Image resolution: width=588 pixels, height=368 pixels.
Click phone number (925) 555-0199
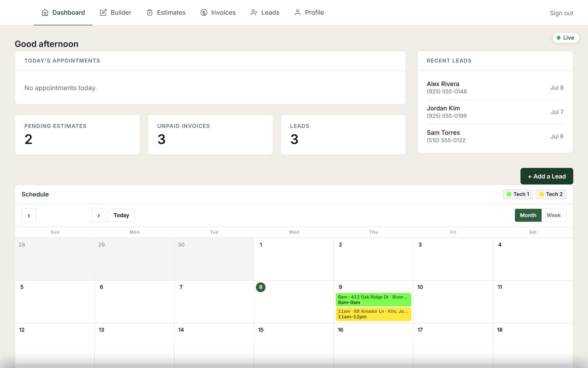click(x=447, y=116)
